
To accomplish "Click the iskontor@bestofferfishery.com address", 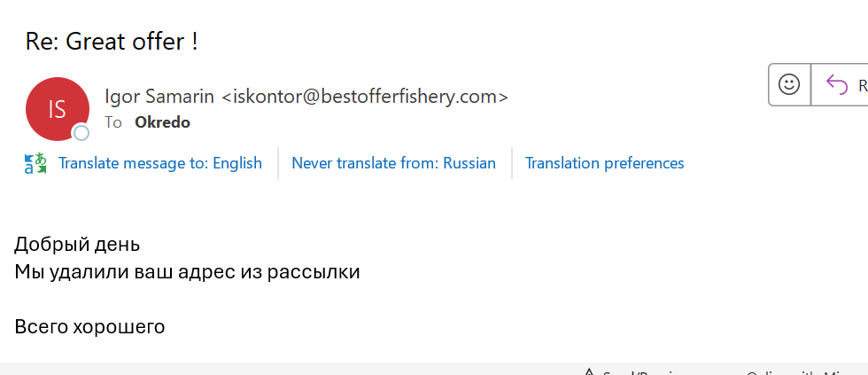I will point(364,96).
